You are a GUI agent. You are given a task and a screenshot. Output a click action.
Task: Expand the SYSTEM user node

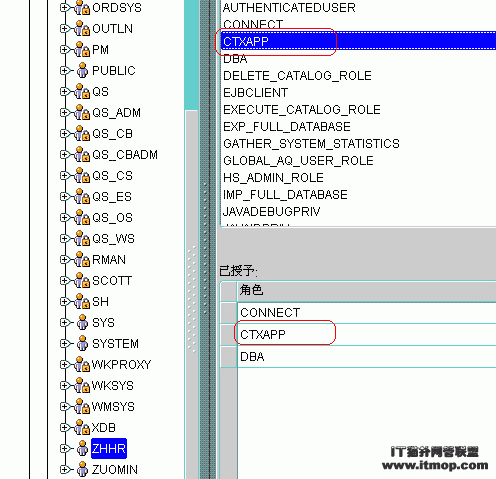coord(64,344)
